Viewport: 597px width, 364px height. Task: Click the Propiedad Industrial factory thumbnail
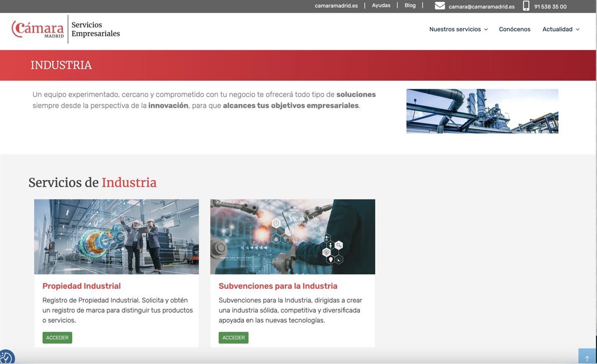click(x=116, y=237)
